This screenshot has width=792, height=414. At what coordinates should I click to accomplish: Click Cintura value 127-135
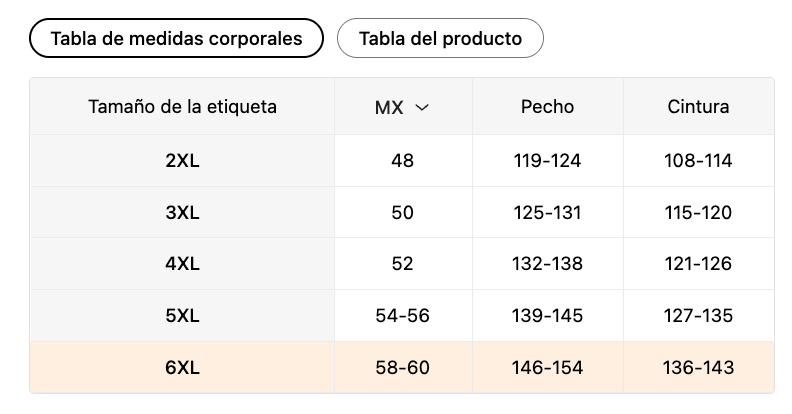coord(698,316)
